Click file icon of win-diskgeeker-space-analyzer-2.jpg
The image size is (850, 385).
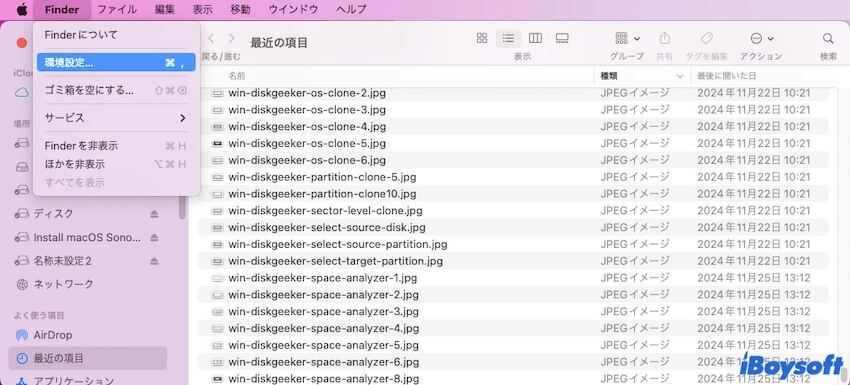click(x=217, y=295)
